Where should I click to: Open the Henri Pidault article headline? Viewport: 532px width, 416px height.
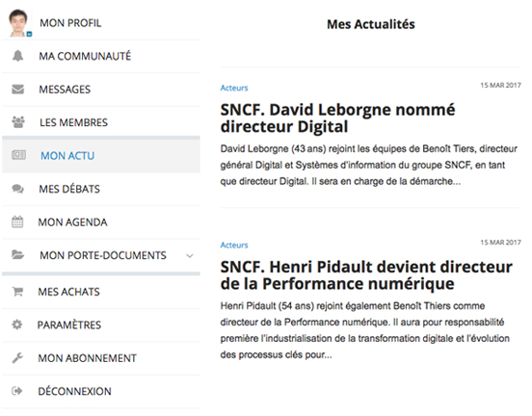coord(366,275)
